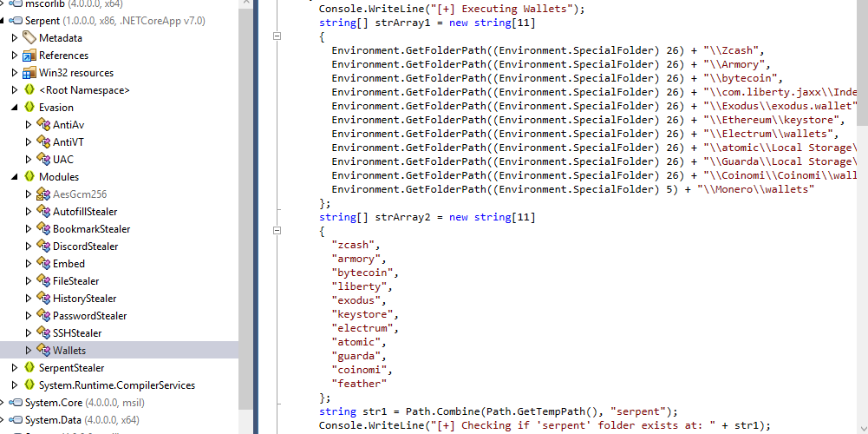Click the "\\Ethereum\\keystore" string literal
Screen dimensions: 868x434
[x=771, y=120]
